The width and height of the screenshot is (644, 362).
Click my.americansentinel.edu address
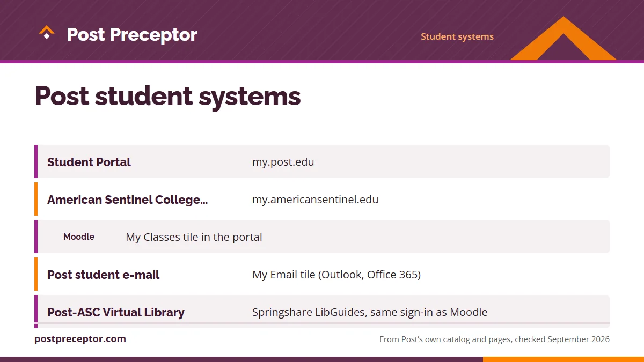click(316, 200)
